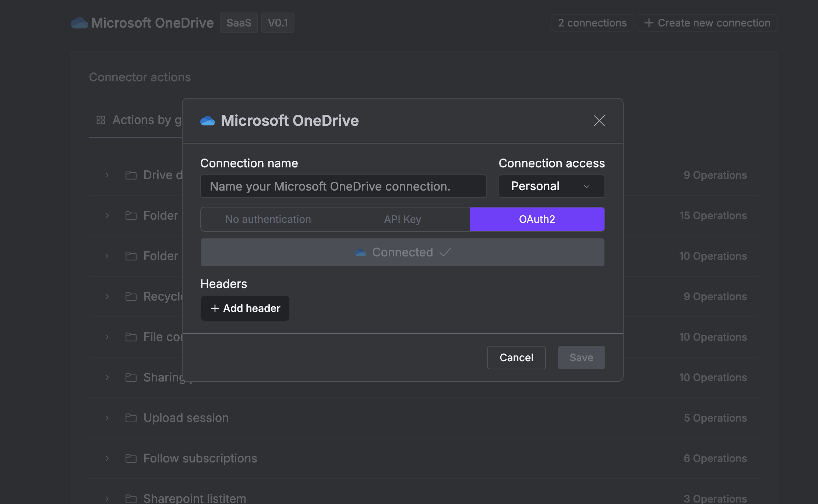
Task: Click the OneDrive cloud icon in dialog title
Action: point(208,121)
